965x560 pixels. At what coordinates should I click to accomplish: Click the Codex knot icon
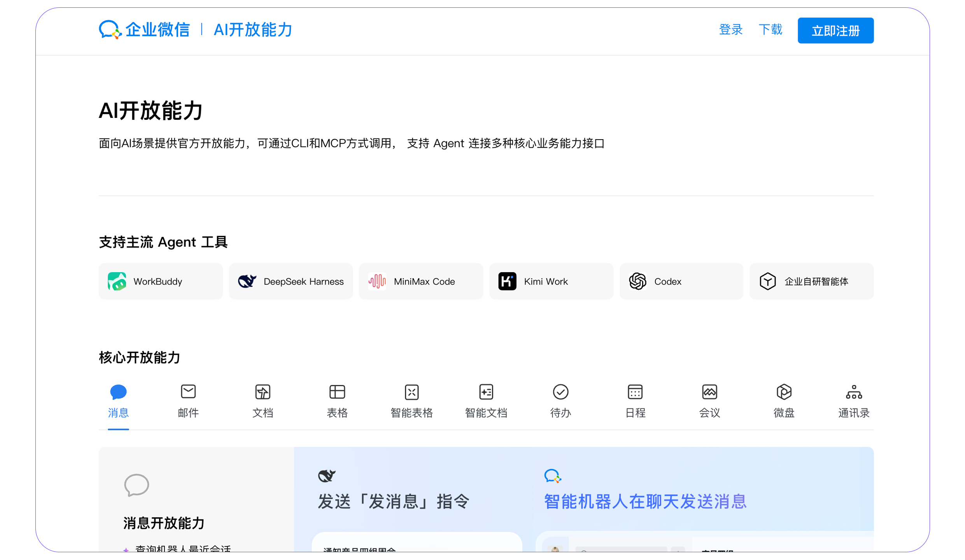(x=637, y=281)
